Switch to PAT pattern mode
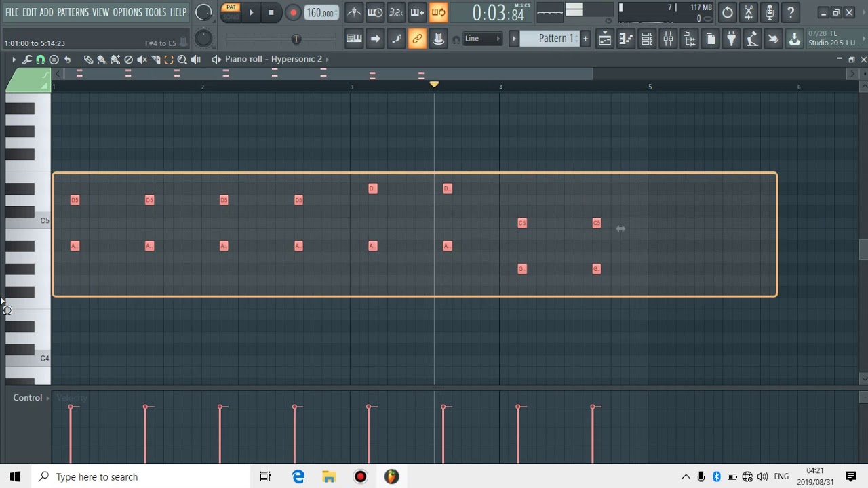This screenshot has height=488, width=868. point(231,8)
